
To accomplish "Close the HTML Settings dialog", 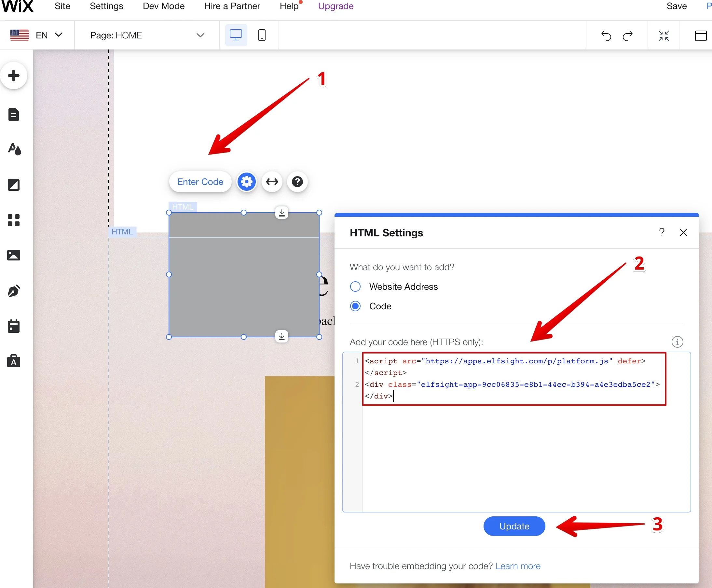I will tap(683, 232).
